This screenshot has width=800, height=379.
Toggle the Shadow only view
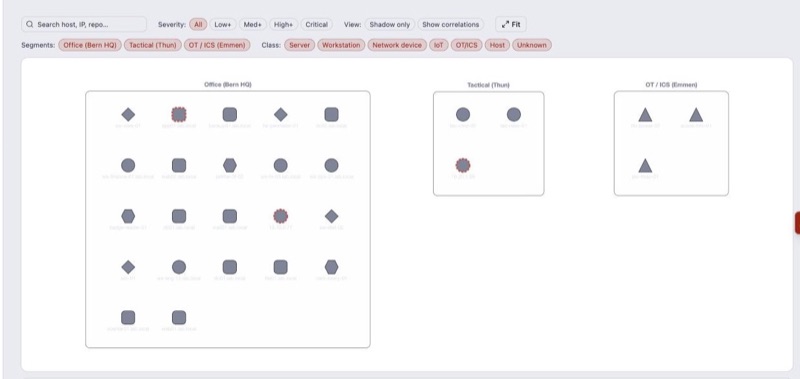pyautogui.click(x=390, y=24)
